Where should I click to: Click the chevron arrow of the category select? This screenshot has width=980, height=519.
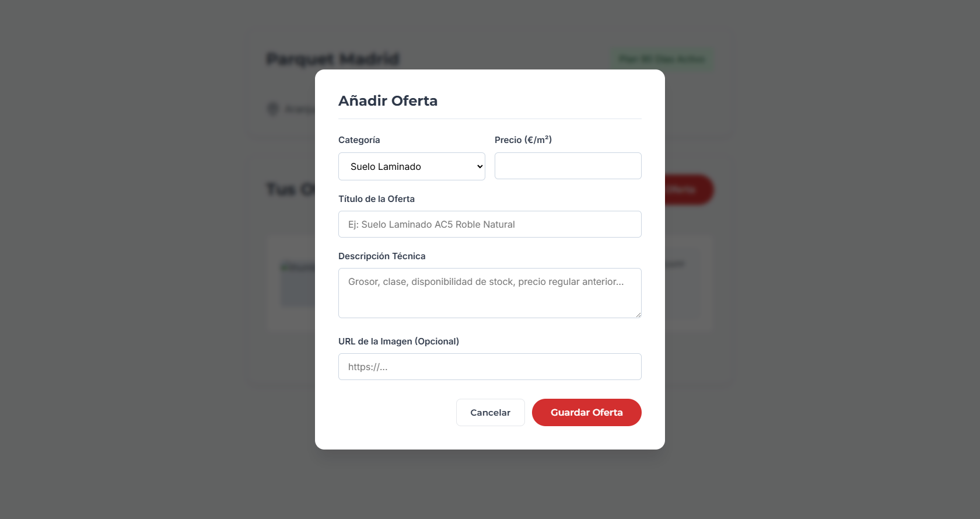tap(480, 166)
